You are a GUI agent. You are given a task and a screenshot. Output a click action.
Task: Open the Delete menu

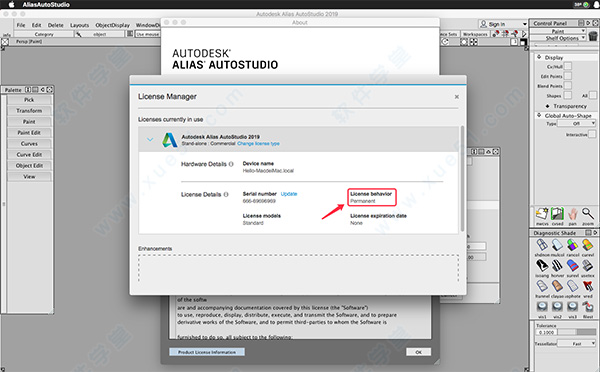55,25
